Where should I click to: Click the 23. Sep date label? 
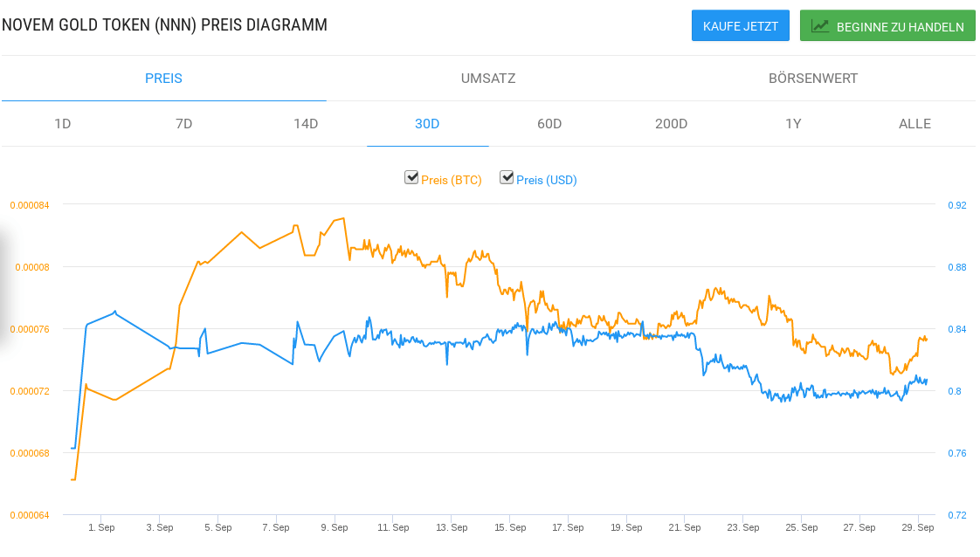point(743,527)
